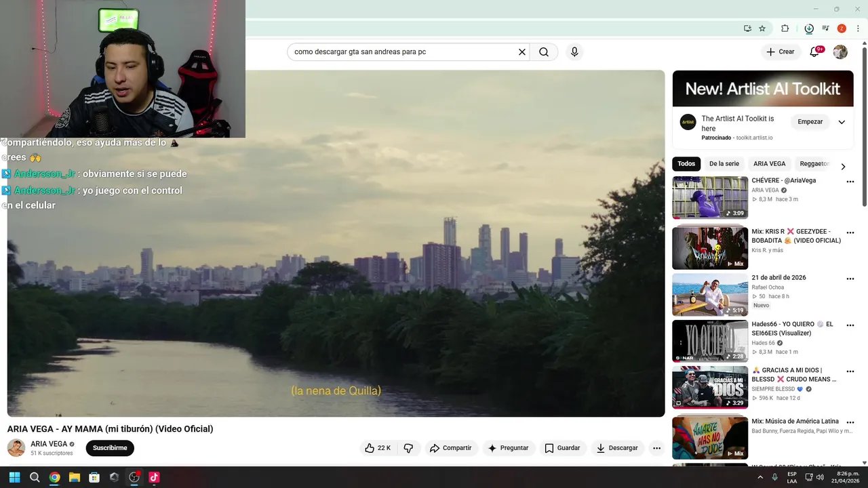Open options dots for Hades66 video

pos(850,325)
